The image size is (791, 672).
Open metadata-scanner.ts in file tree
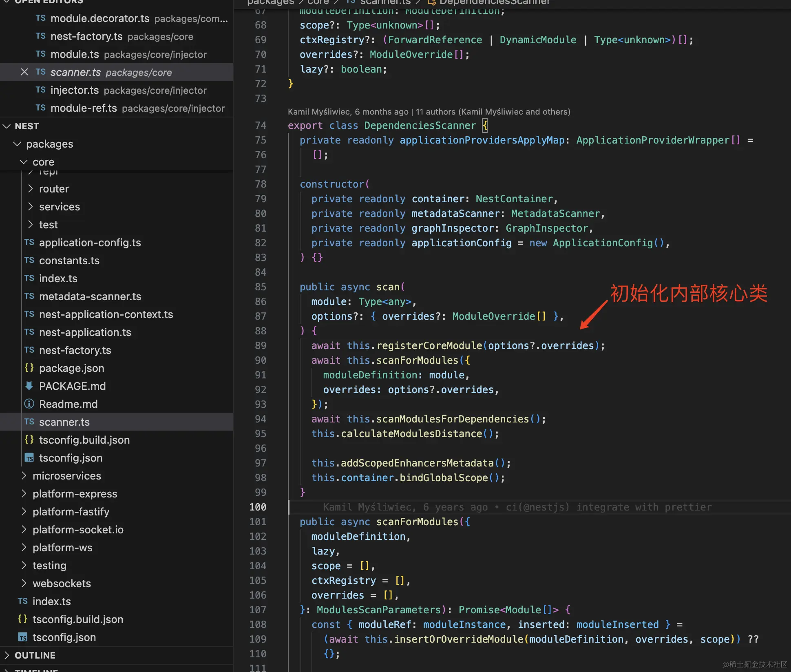90,296
